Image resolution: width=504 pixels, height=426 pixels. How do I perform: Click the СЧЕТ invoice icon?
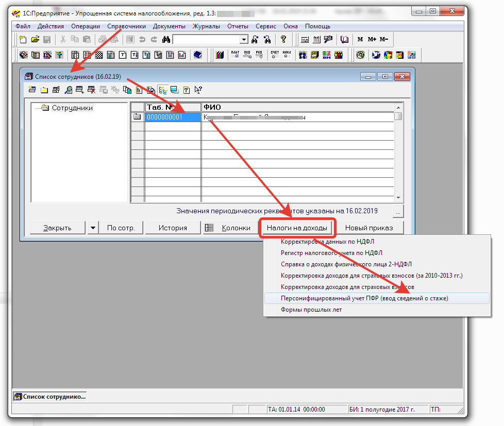(x=275, y=55)
